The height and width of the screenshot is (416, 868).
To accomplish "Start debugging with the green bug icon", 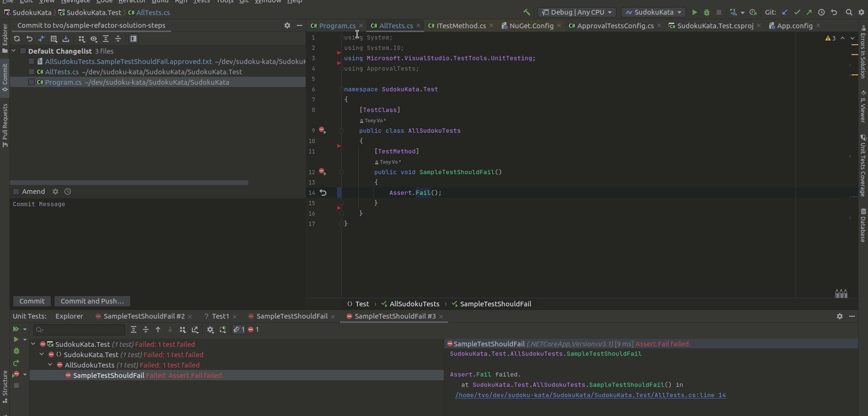I will click(706, 12).
